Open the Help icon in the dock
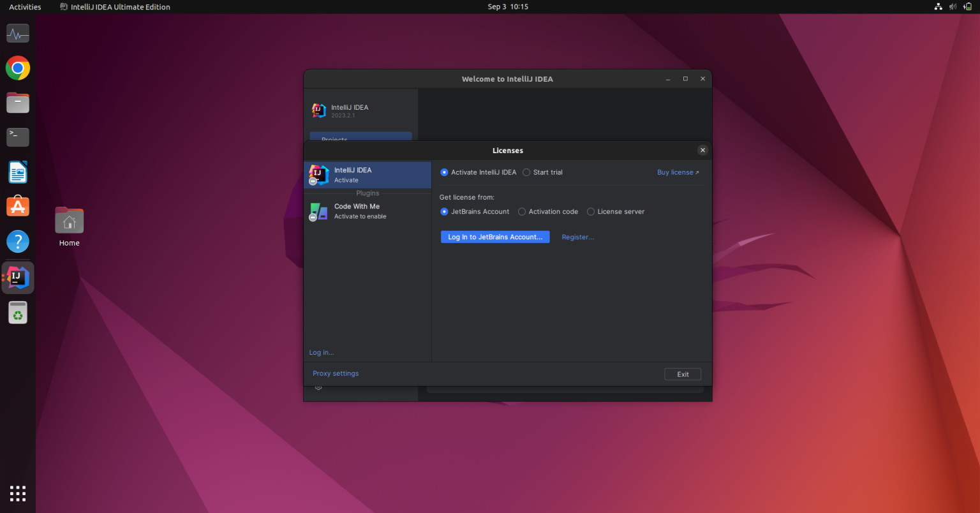980x513 pixels. pos(17,241)
